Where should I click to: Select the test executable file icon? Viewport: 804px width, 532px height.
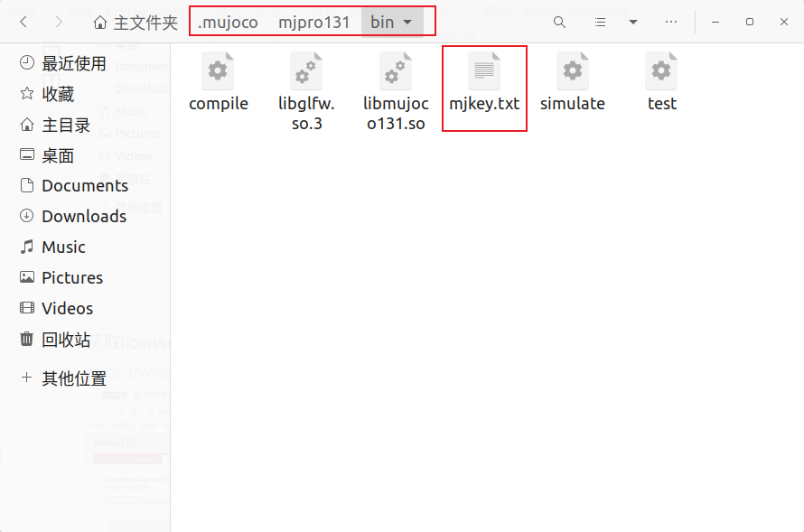click(661, 70)
